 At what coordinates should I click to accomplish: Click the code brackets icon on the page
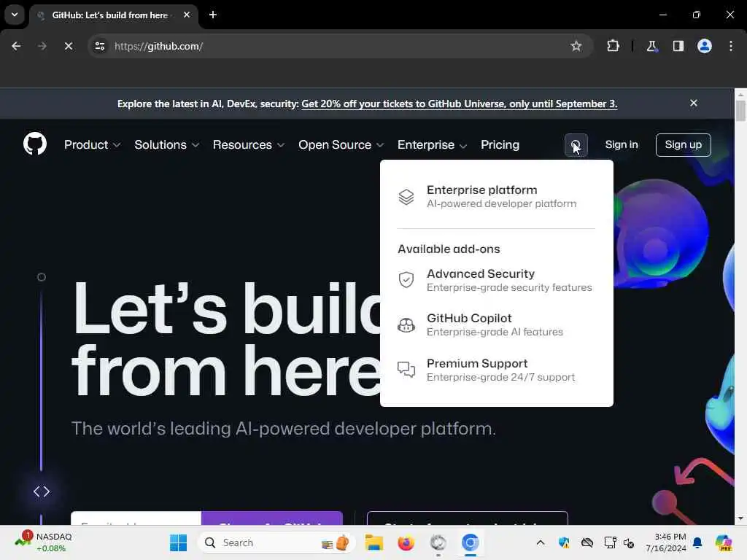[x=42, y=491]
